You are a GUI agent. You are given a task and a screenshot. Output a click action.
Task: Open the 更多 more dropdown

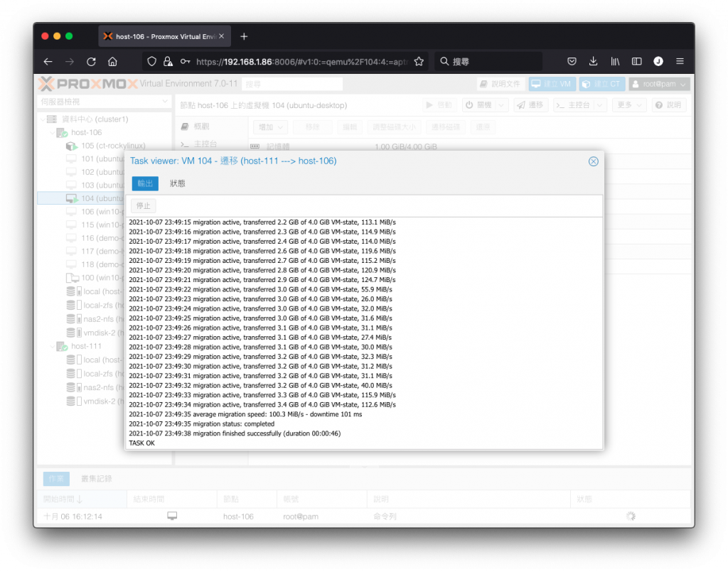[x=629, y=105]
